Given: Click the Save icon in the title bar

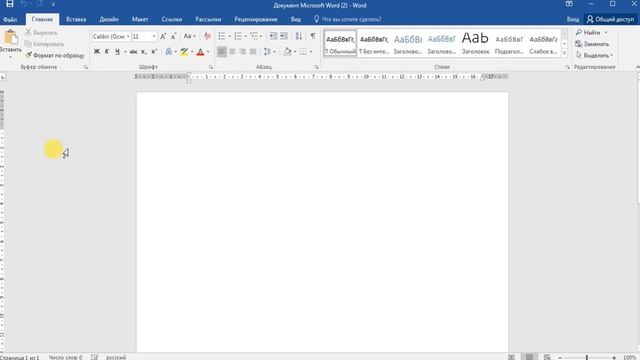Looking at the screenshot, I should (9, 4).
